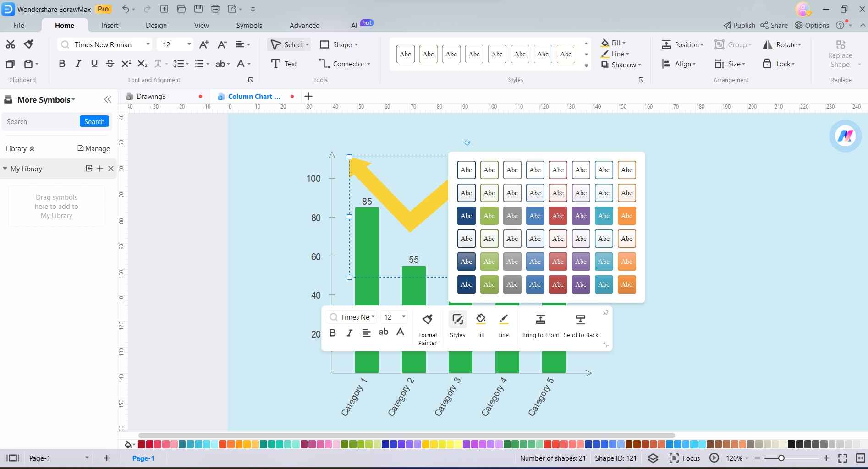The image size is (868, 469).
Task: Switch to the Design tab
Action: [156, 25]
